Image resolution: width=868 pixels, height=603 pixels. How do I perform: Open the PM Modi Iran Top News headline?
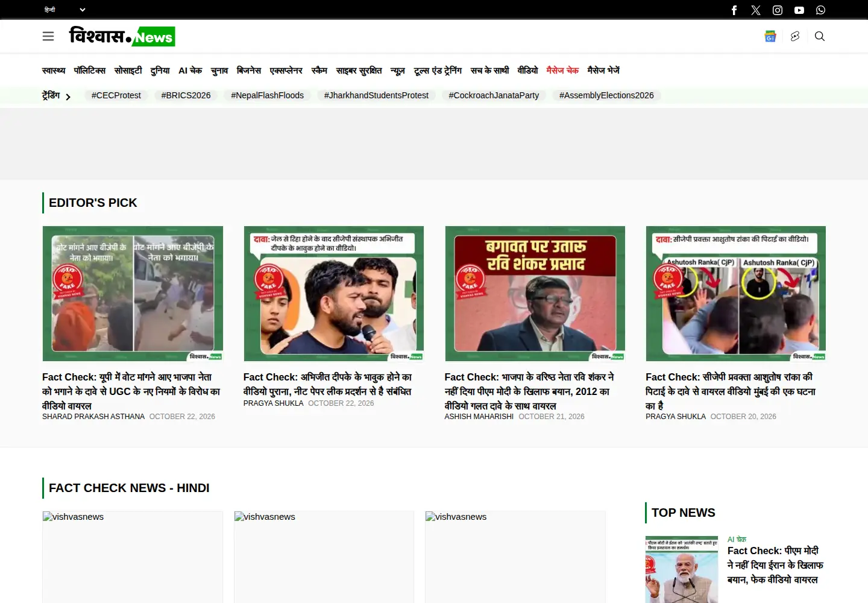(x=775, y=565)
